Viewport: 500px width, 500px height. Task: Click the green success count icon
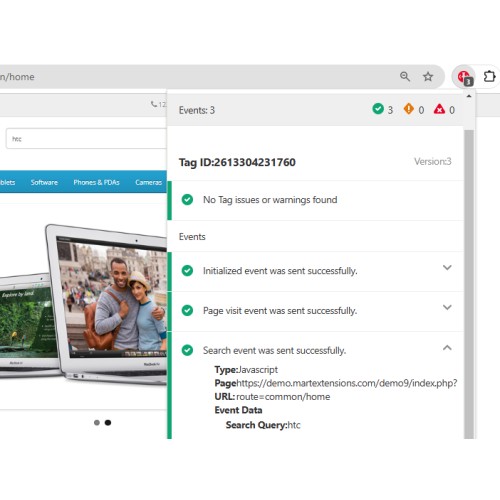pyautogui.click(x=378, y=109)
